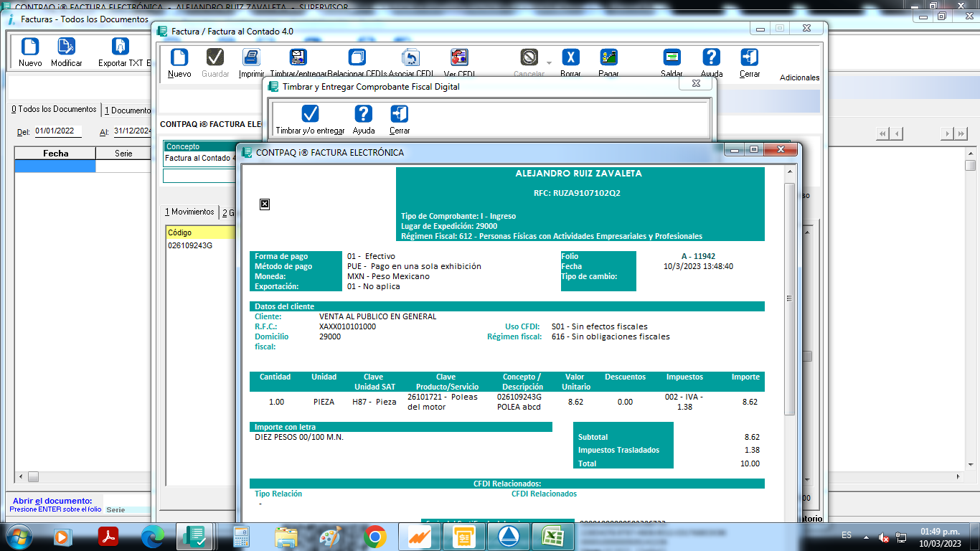Click the Ver CFDI icon
Viewport: 980px width, 551px height.
[459, 57]
